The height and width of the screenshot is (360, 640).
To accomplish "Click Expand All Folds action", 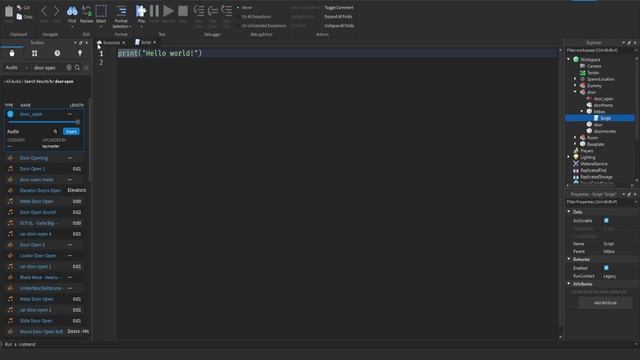I will pyautogui.click(x=338, y=17).
